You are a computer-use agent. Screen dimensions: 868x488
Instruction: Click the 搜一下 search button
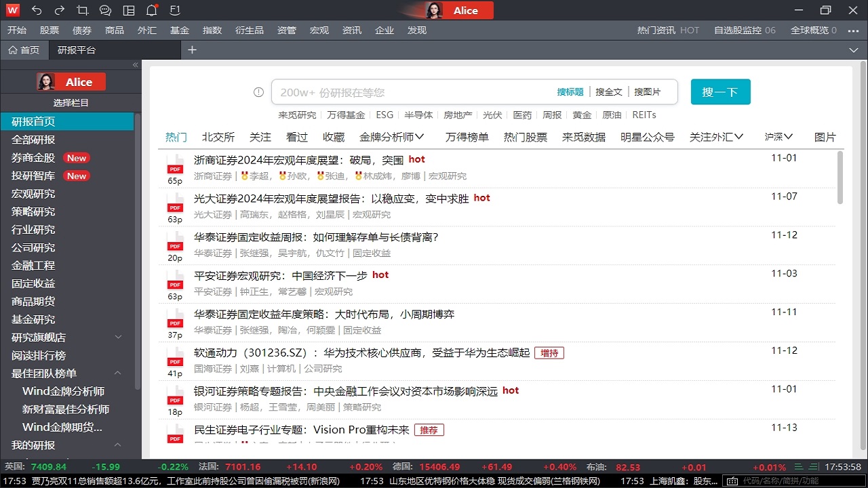[x=720, y=91]
